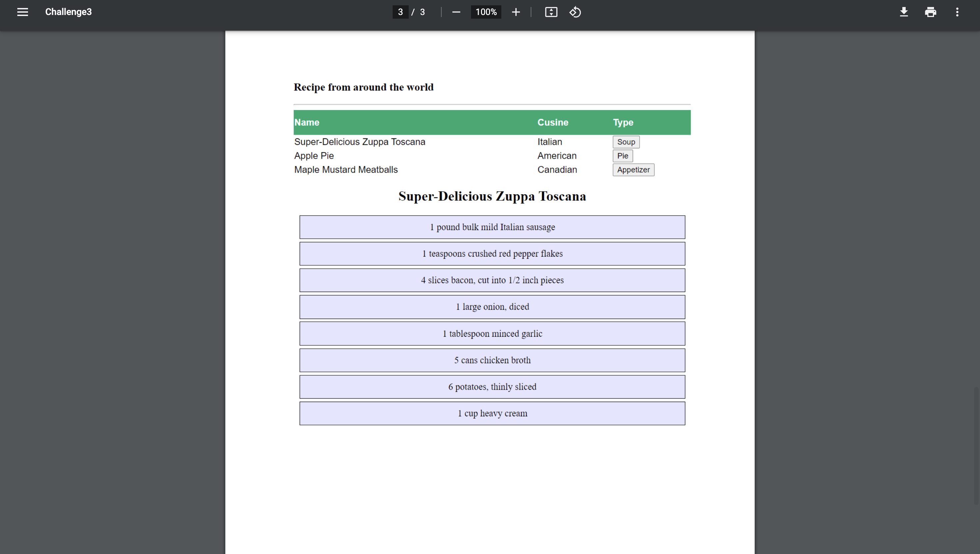Click the fit-to-page view icon
This screenshot has height=554, width=980.
(x=551, y=12)
